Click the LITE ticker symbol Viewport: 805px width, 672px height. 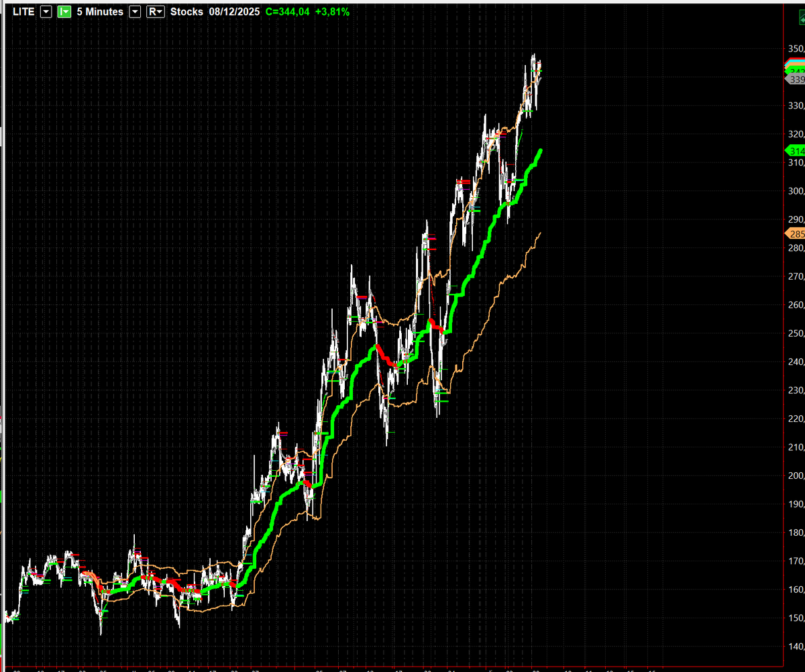click(23, 12)
